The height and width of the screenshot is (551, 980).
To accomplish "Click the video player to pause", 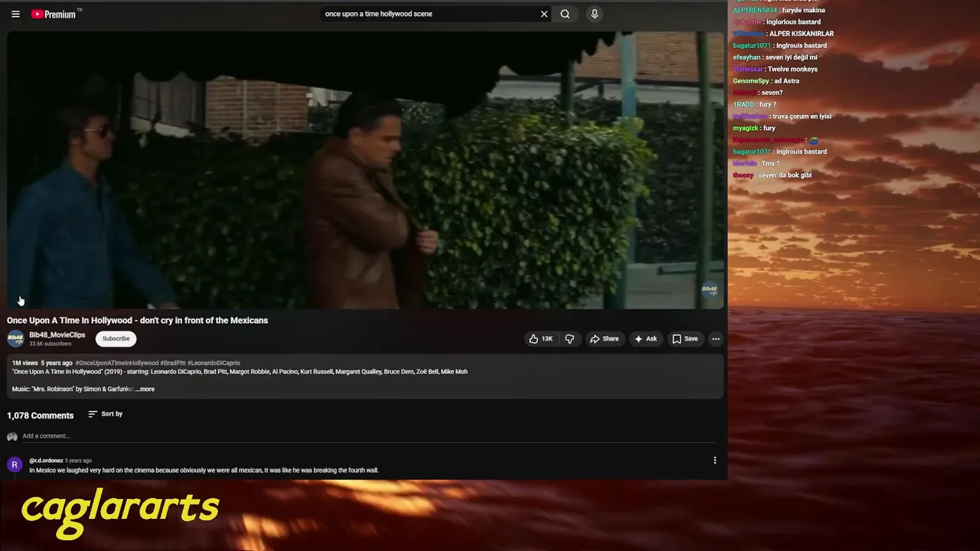I will point(366,170).
